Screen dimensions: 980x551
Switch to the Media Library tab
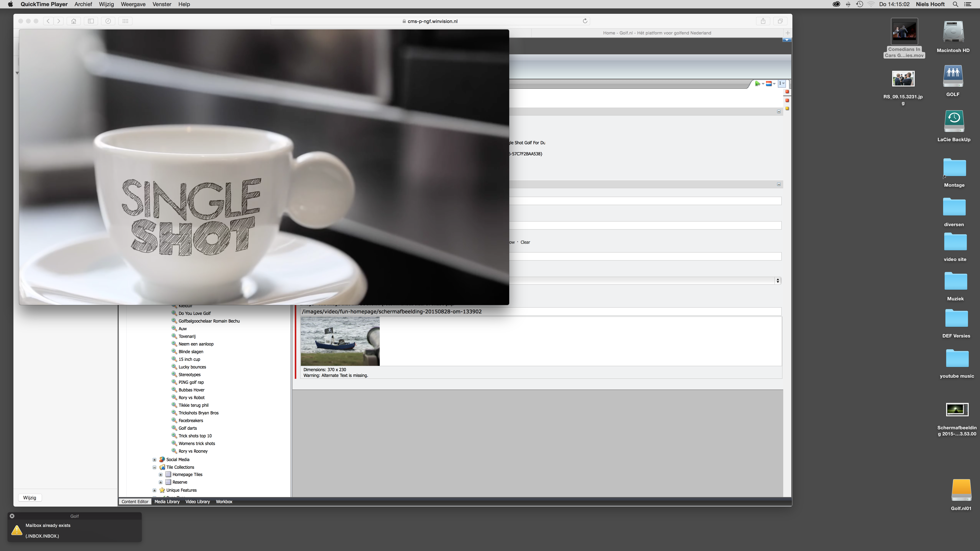pos(167,502)
